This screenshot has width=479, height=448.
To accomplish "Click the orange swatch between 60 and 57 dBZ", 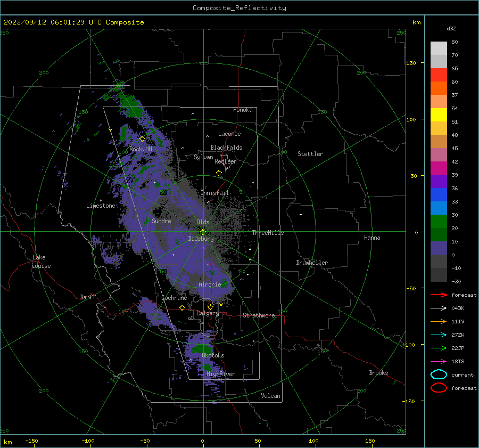I will (439, 88).
